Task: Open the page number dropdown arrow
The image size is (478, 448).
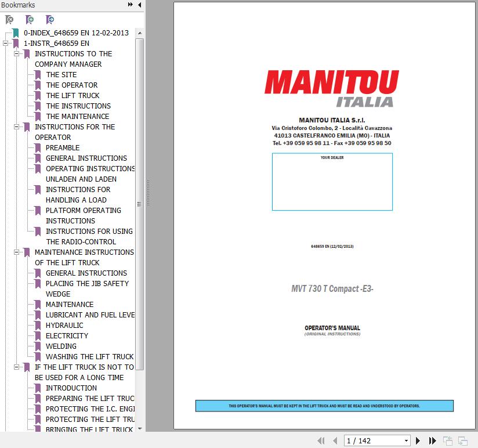Action: click(x=406, y=440)
